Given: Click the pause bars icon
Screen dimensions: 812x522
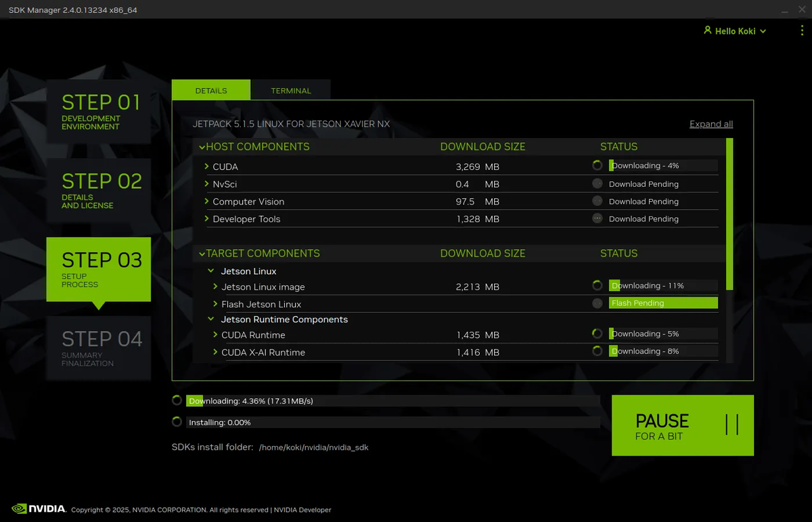Looking at the screenshot, I should [731, 425].
